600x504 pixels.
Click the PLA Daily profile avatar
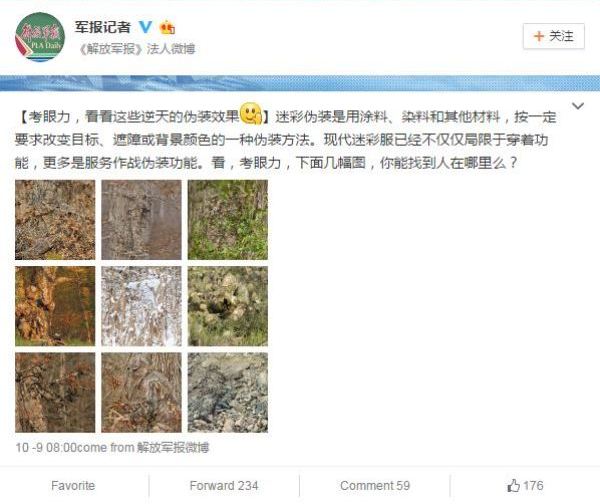coord(40,37)
